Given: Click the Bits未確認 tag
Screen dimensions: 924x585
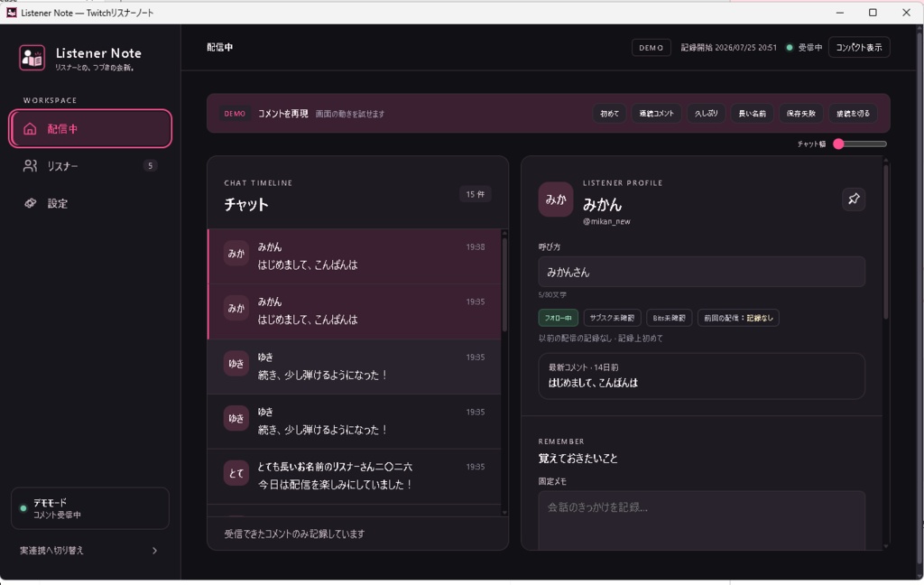Looking at the screenshot, I should pyautogui.click(x=669, y=318).
